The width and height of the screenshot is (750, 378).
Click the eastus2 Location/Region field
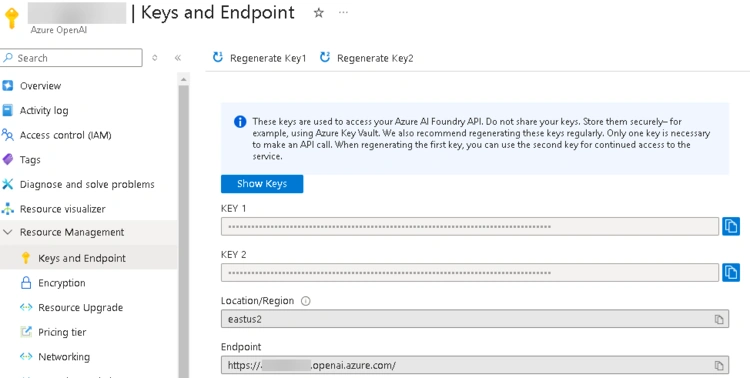tap(474, 319)
